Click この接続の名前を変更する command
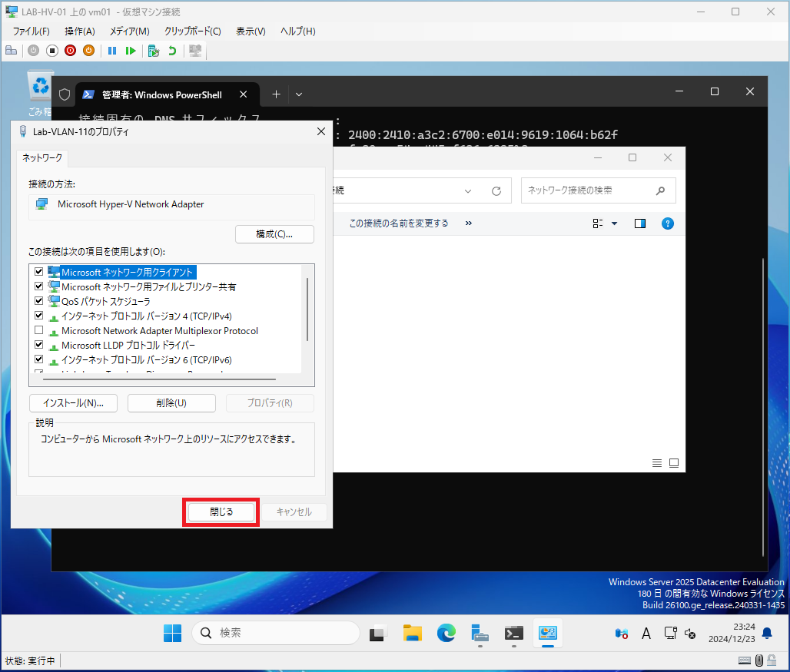Screen dimensions: 790x672 399,223
